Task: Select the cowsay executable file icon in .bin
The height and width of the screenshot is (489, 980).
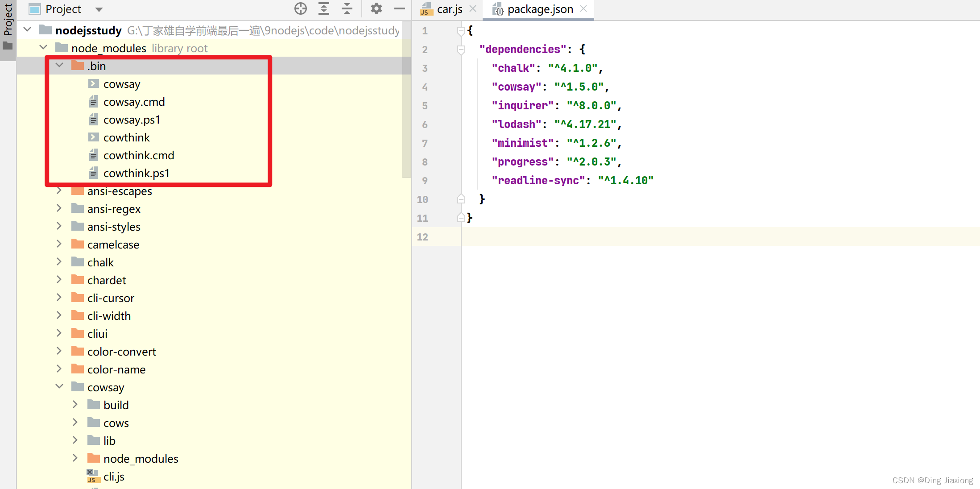Action: [94, 84]
